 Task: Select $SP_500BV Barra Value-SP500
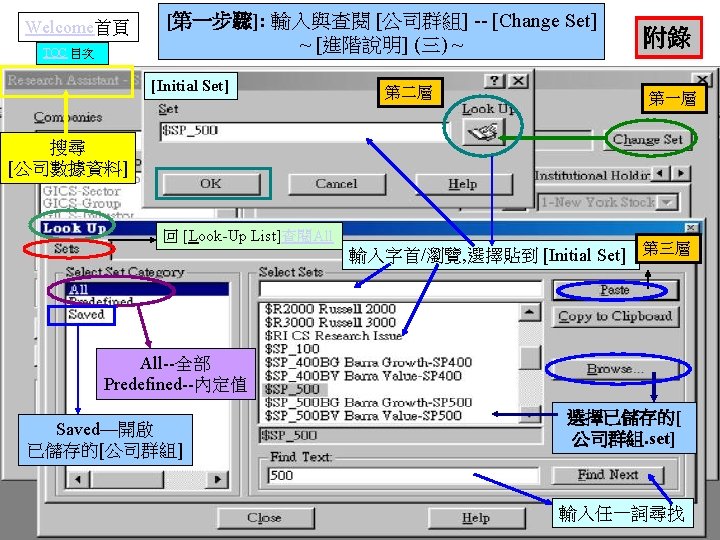point(363,416)
